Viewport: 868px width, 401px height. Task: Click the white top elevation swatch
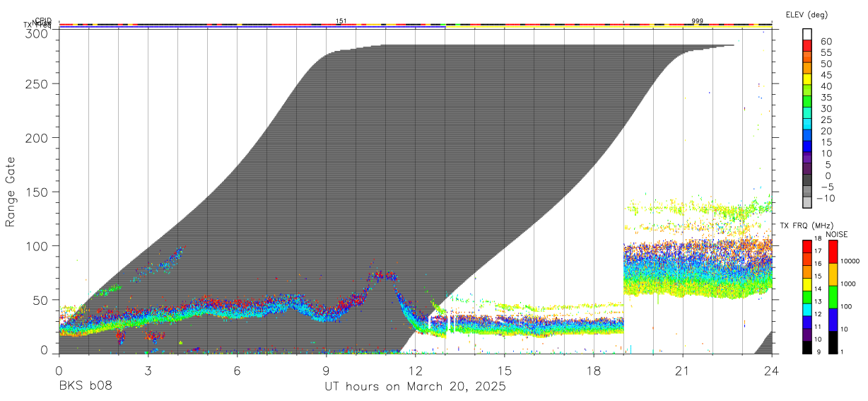[808, 34]
